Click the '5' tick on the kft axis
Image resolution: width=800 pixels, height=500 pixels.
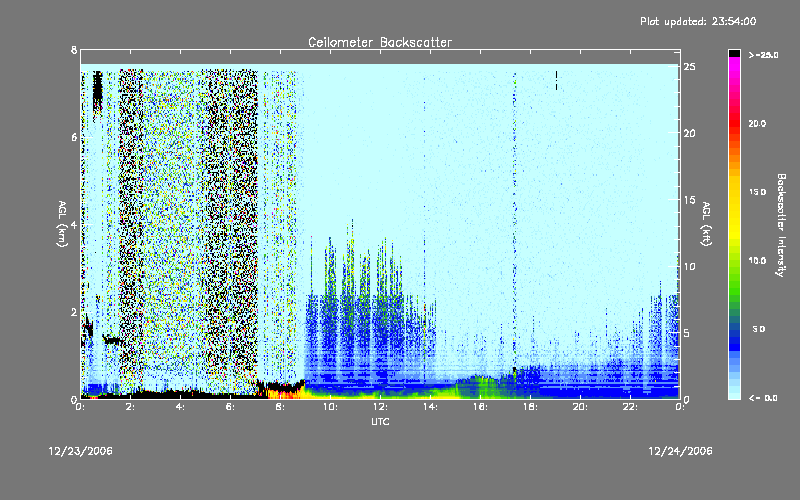coord(687,333)
